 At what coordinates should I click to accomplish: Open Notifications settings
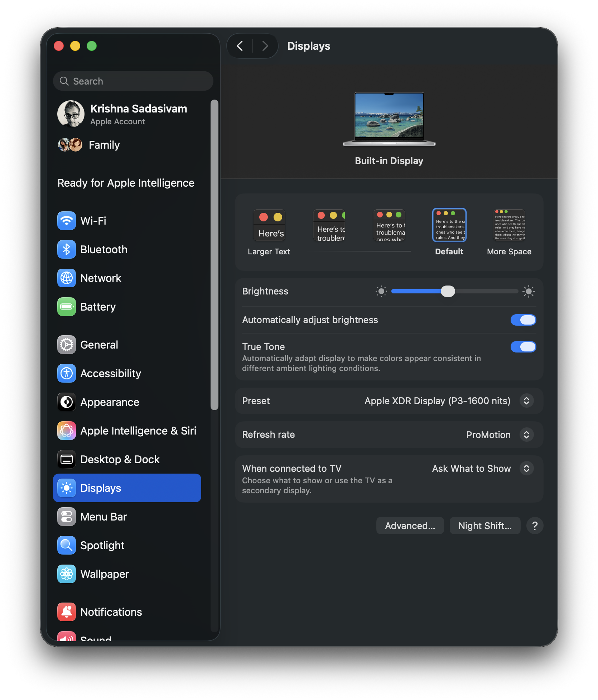click(127, 612)
